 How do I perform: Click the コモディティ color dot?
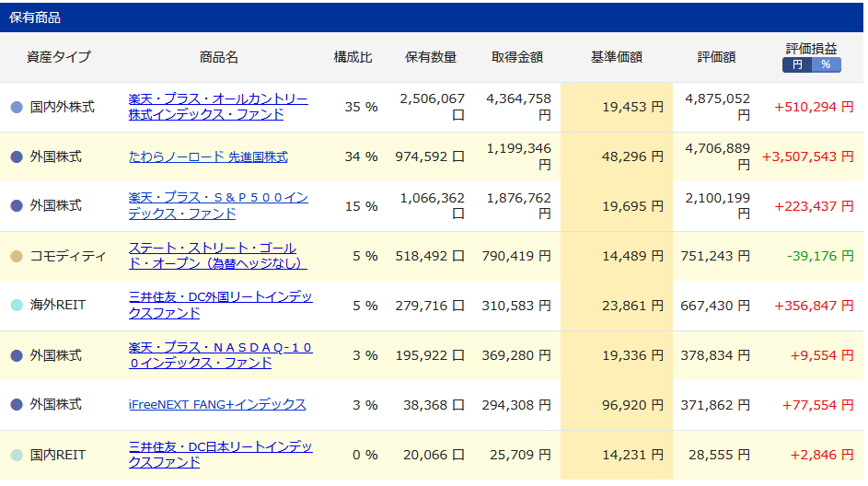(17, 256)
